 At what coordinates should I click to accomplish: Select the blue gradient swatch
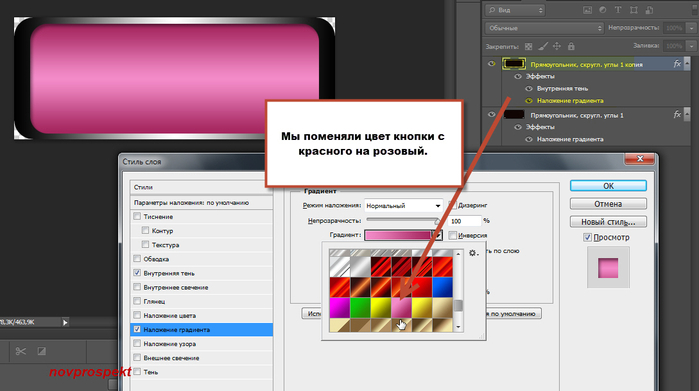[442, 287]
